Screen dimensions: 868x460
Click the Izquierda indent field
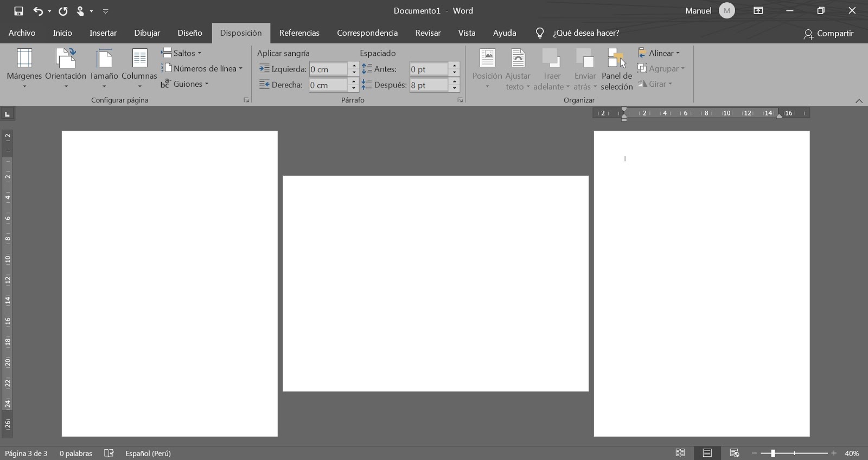(x=328, y=69)
